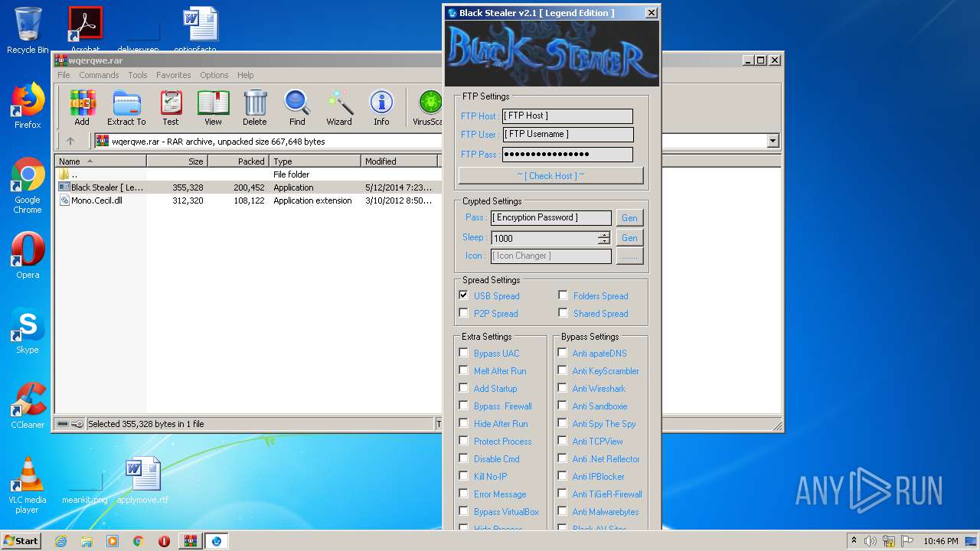Open Opera desktop shortcut
Screen dimensions: 980x551
pyautogui.click(x=28, y=256)
